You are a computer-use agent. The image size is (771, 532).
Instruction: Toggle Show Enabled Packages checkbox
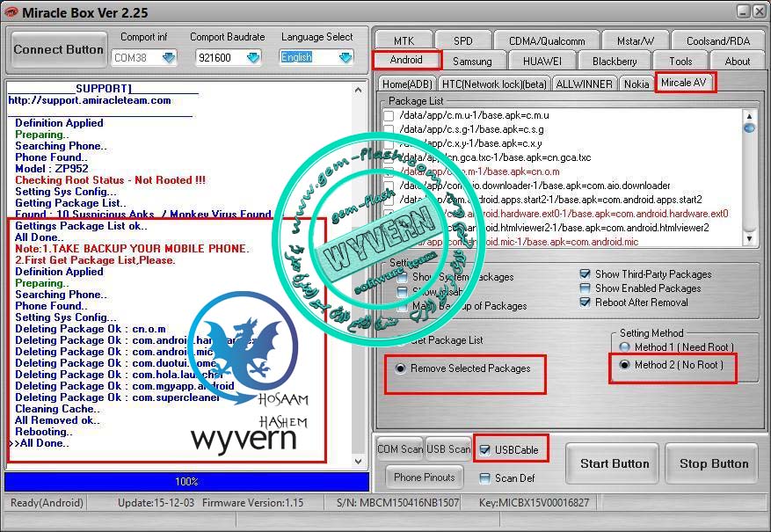(x=585, y=288)
